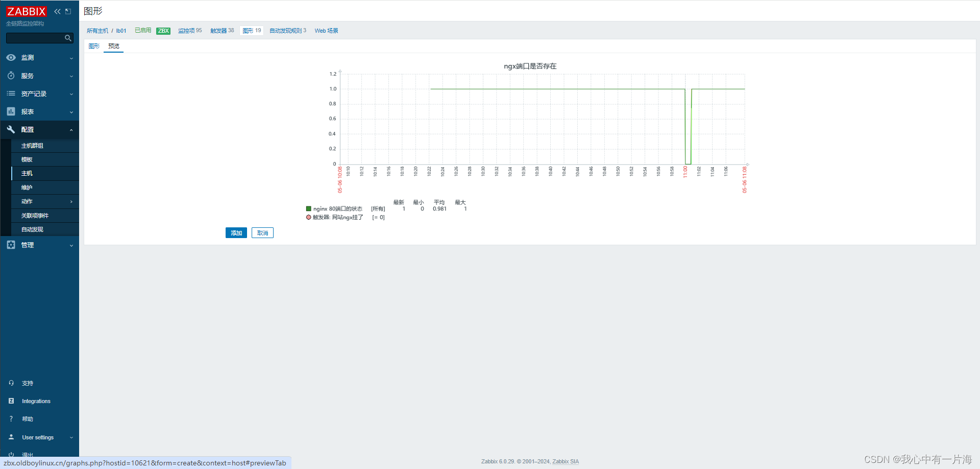Click the 11:00 red time marker
Viewport: 980px width, 469px height.
point(685,172)
